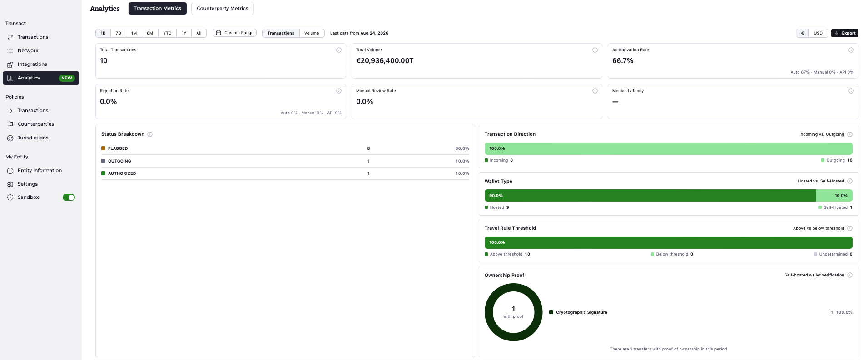Click the Authorization Rate info icon
This screenshot has width=868, height=360.
851,50
